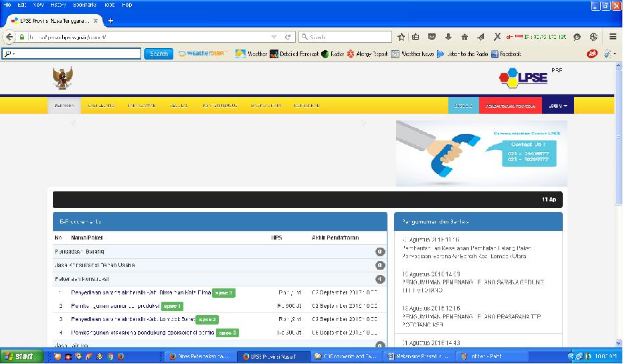Open the Facebook bookmark link in the toolbar
This screenshot has width=623, height=364.
[506, 54]
